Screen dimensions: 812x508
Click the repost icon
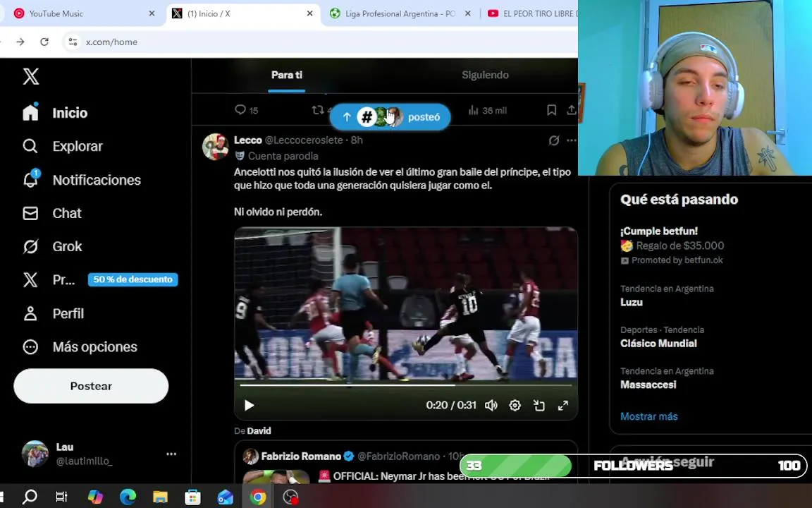(318, 110)
